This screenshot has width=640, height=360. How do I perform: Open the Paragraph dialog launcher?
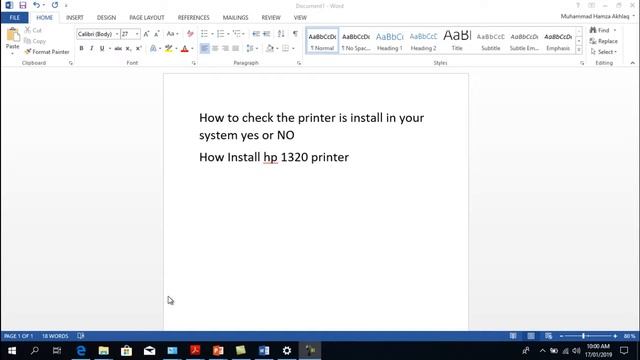click(x=299, y=63)
